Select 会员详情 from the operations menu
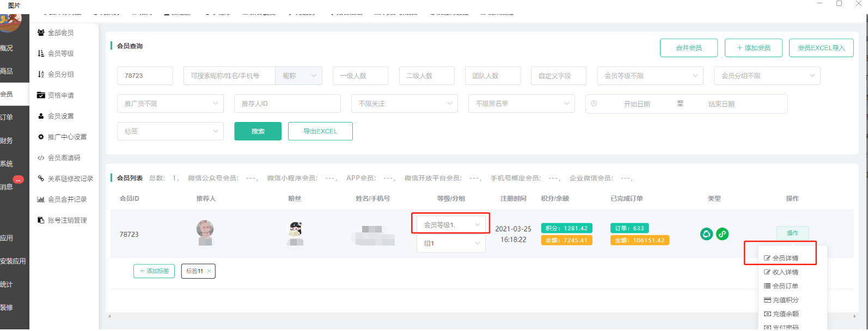Screen dimensions: 868x331 (785, 258)
